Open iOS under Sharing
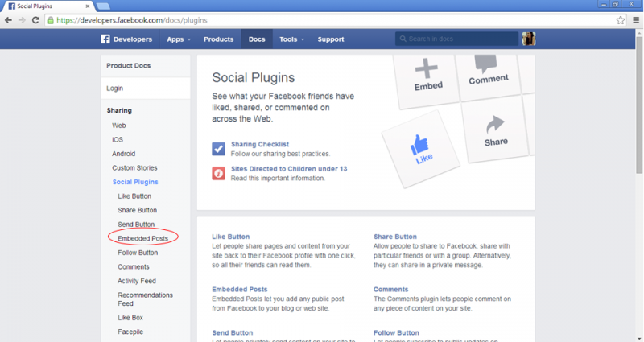Image resolution: width=644 pixels, height=342 pixels. (118, 139)
